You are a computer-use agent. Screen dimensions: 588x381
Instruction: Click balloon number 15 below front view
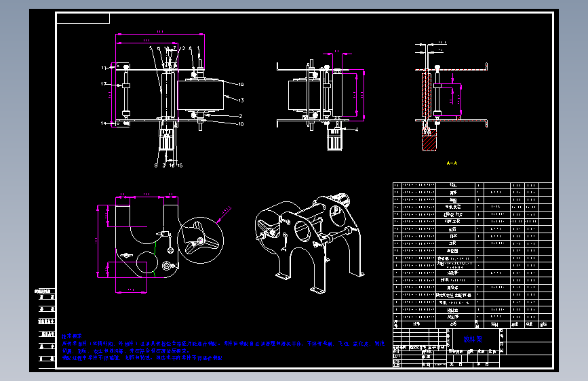click(180, 165)
